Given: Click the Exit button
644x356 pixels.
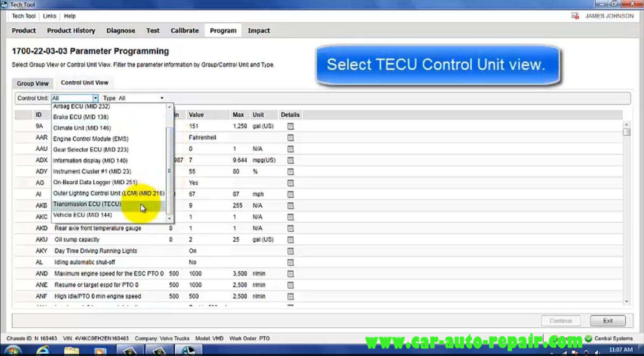Looking at the screenshot, I should click(608, 321).
